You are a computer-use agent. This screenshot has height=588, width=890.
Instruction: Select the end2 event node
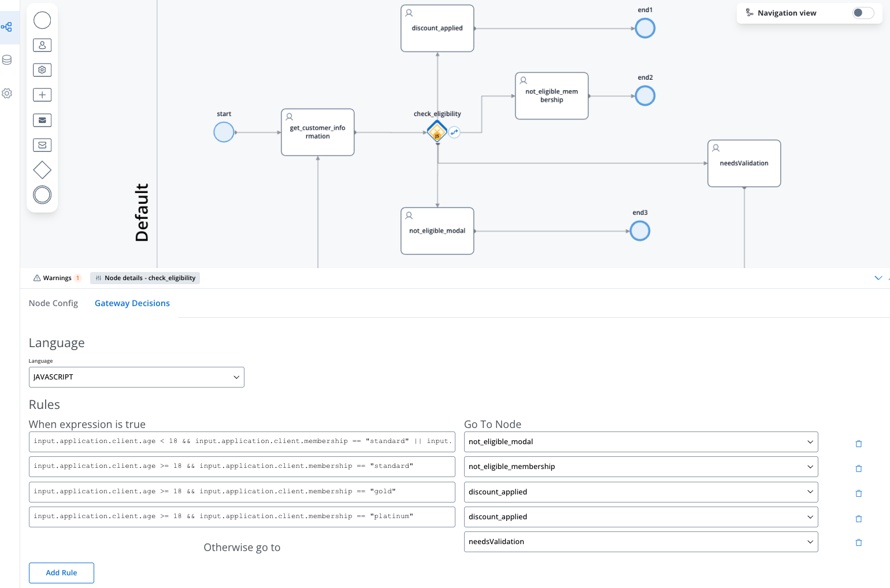pyautogui.click(x=645, y=96)
